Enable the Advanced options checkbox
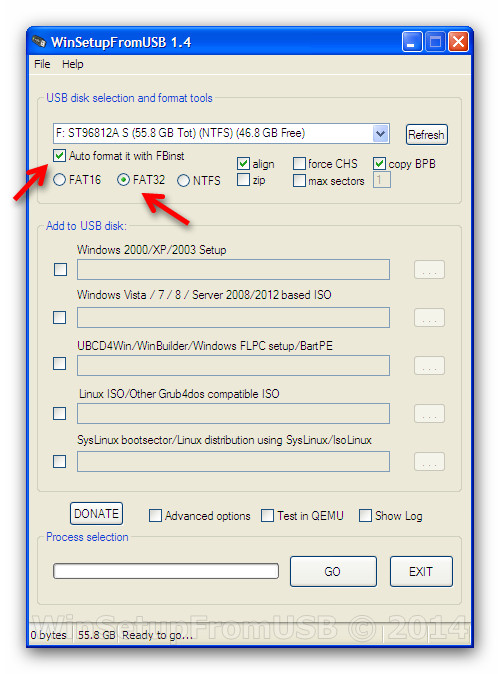This screenshot has width=500, height=674. (155, 515)
